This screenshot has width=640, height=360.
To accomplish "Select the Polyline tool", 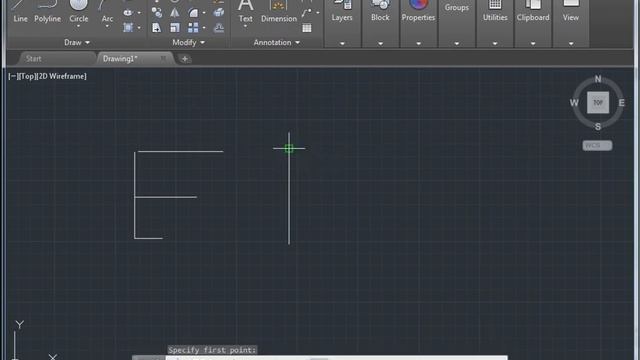I will (47, 12).
